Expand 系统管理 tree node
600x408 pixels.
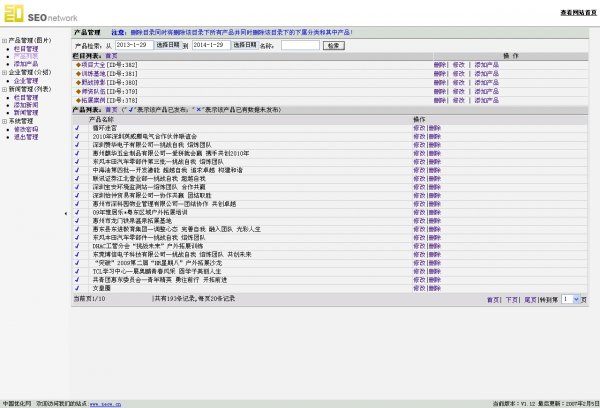pos(5,121)
